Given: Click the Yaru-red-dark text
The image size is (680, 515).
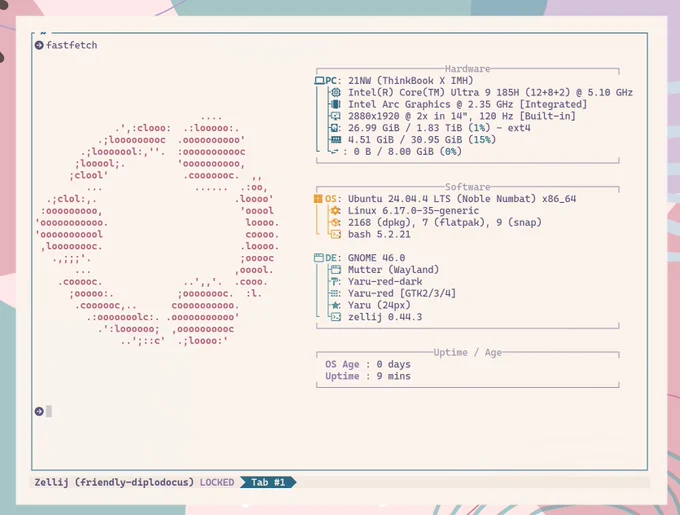Looking at the screenshot, I should coord(385,281).
